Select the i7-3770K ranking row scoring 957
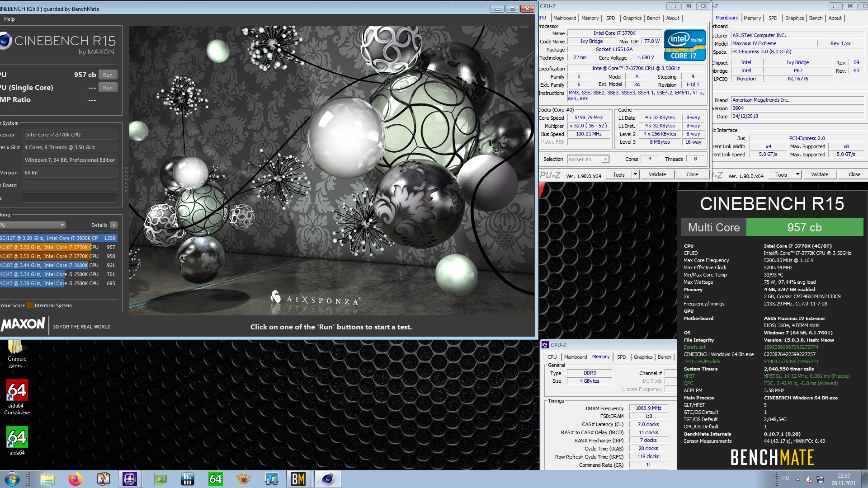 [59, 247]
